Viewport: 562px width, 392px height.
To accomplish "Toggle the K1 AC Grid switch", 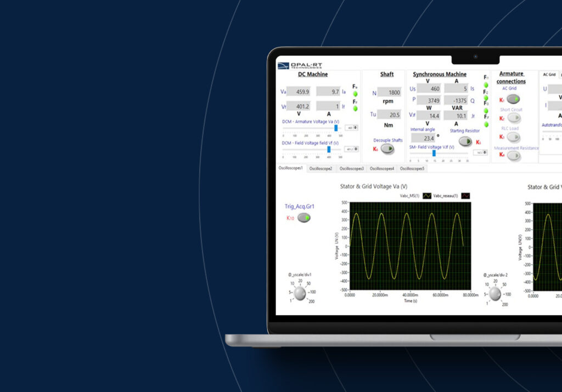I will [x=513, y=99].
